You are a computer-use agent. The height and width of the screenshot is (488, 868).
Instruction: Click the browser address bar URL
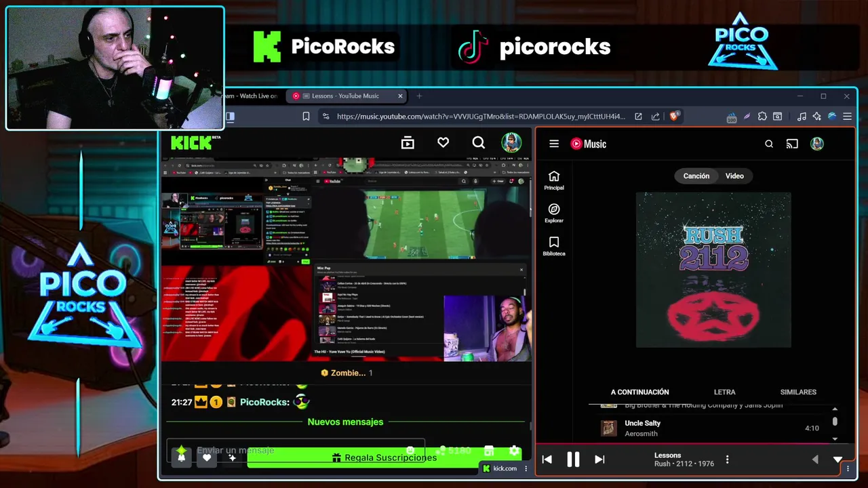(481, 117)
